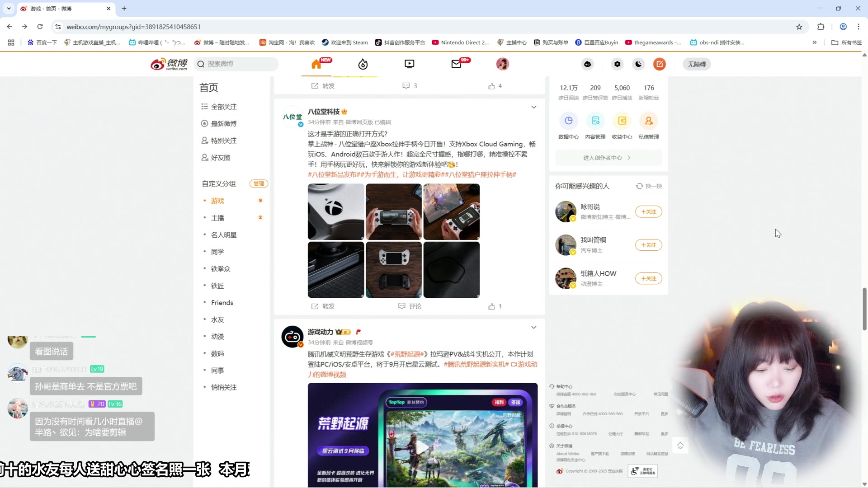Screen dimensions: 868x488
Task: Follow 纸箱人HOW
Action: tap(649, 278)
